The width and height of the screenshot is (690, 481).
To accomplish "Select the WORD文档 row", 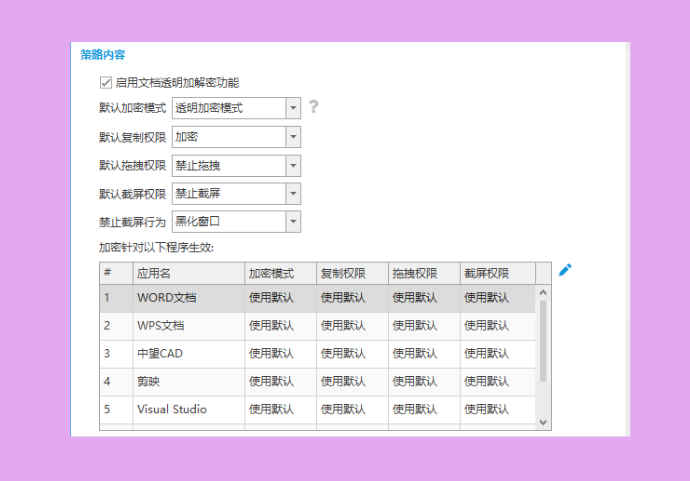I will click(x=317, y=298).
